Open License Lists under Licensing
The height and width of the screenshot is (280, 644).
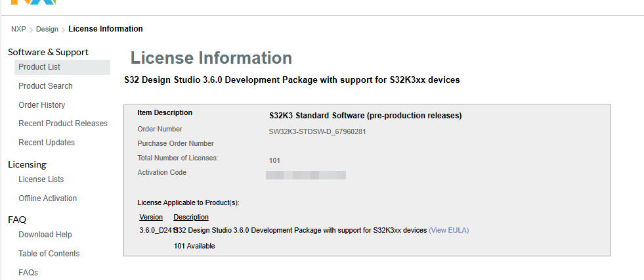tap(41, 179)
